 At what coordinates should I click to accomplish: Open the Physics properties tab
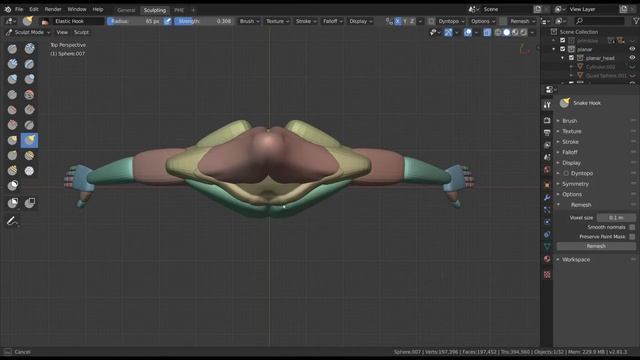click(547, 222)
